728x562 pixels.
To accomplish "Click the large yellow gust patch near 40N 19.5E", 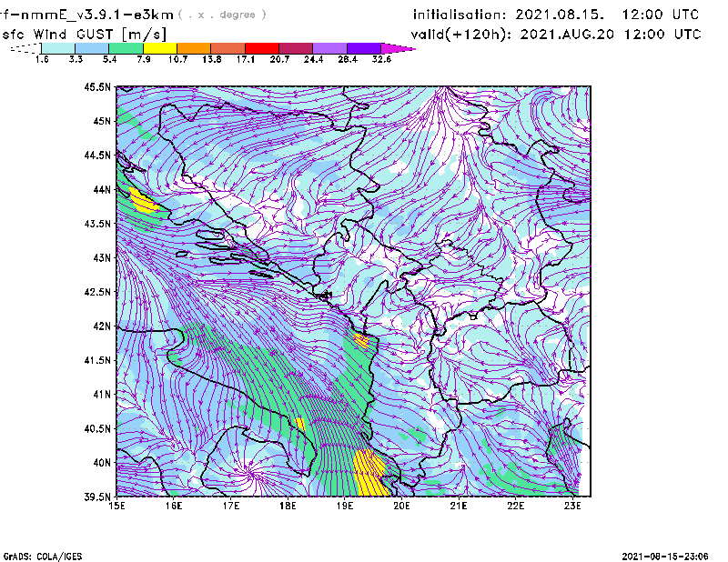I will click(370, 473).
